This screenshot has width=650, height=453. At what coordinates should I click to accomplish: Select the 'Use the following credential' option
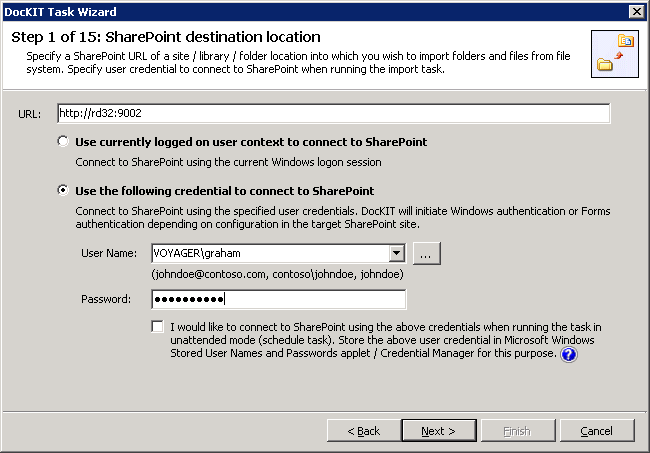pyautogui.click(x=64, y=190)
